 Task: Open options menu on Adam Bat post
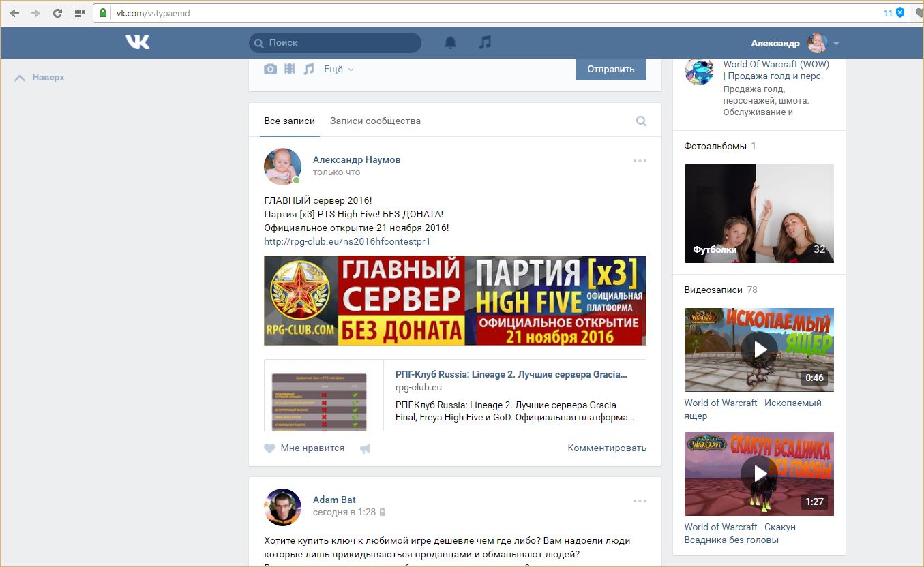[x=639, y=501]
